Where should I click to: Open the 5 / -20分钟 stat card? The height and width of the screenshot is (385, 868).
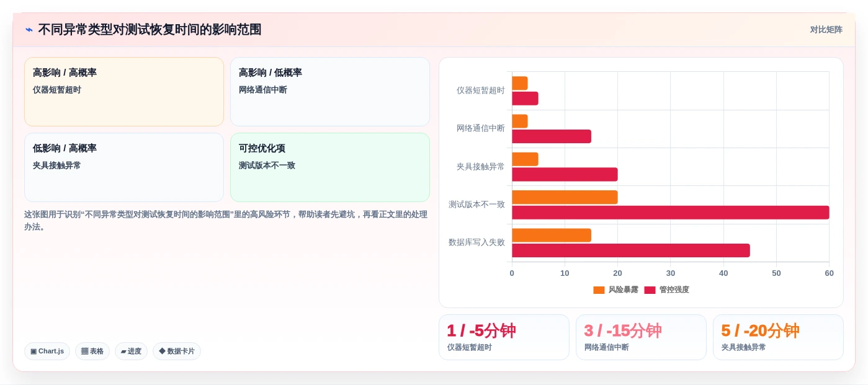point(778,337)
